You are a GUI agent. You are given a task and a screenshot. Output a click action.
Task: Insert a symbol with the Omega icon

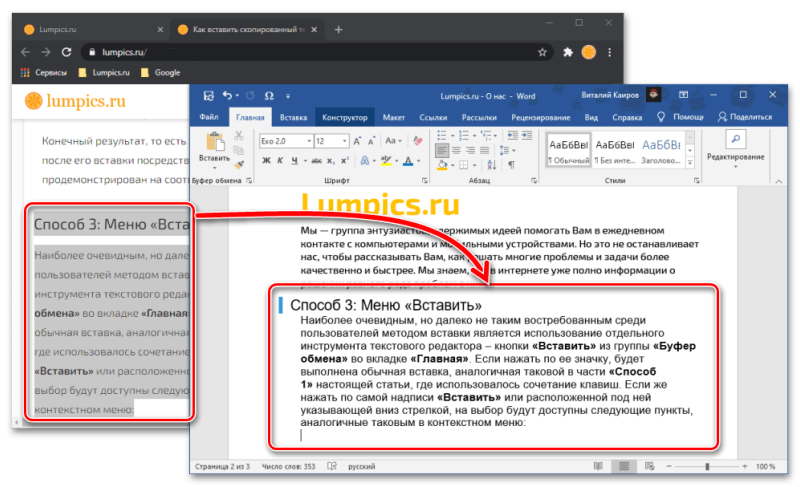coord(269,96)
